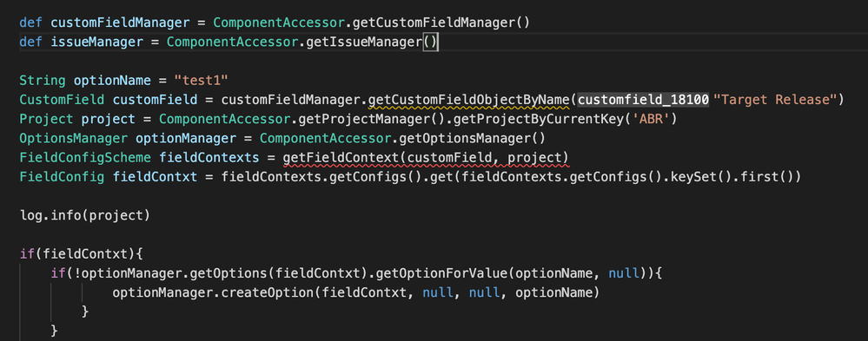The height and width of the screenshot is (341, 868).
Task: Click getIssueManager on the second line
Action: point(365,42)
